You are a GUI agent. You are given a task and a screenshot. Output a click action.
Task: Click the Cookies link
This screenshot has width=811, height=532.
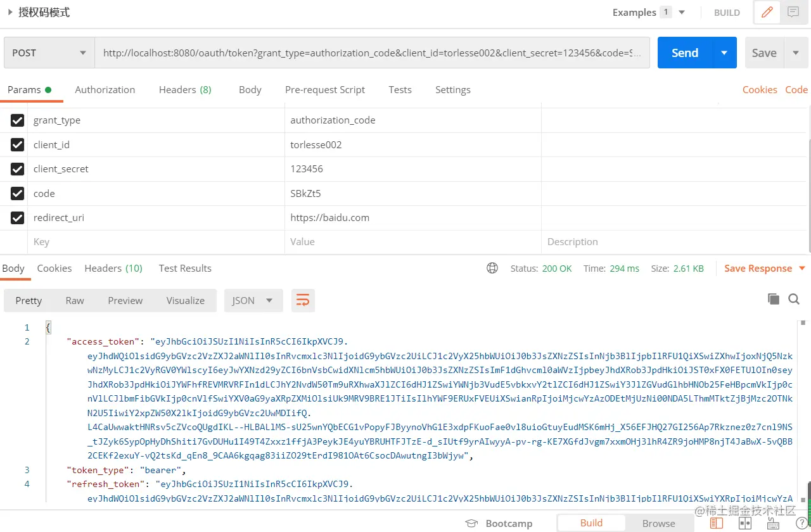click(x=759, y=89)
